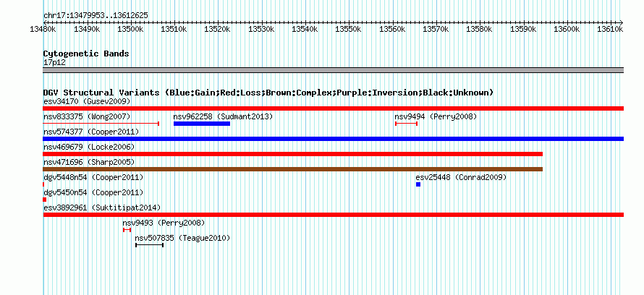Click the small red nsv9493 feature
Screen dimensions: 644x295
pos(127,230)
